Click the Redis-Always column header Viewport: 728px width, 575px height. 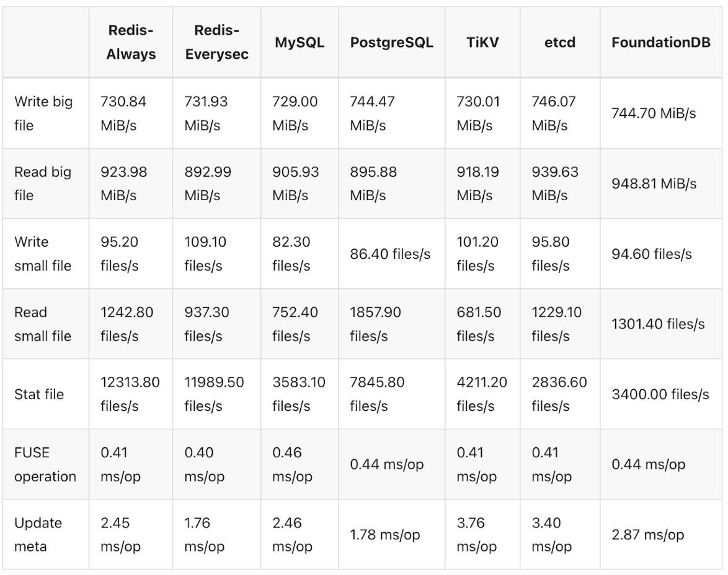131,42
